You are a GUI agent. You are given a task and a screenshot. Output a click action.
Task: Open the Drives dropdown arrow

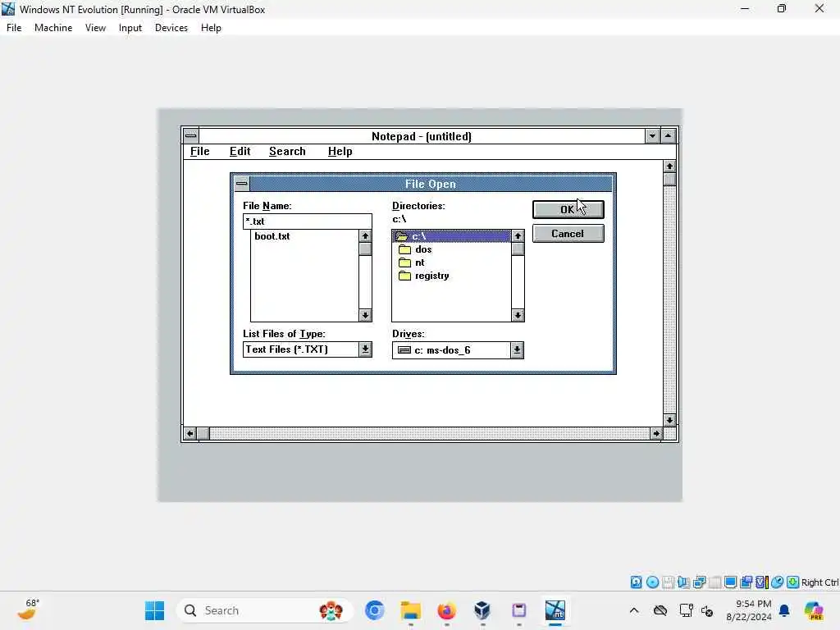pos(517,350)
